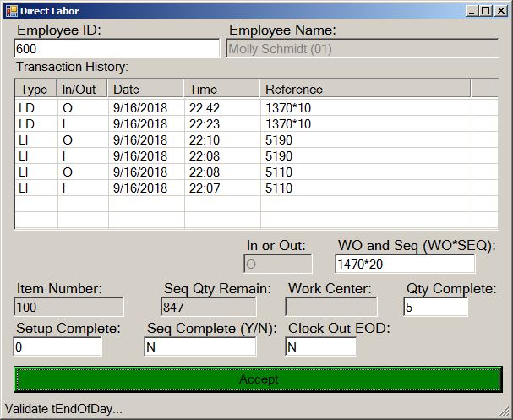Click the In/Out column header
The width and height of the screenshot is (513, 420).
click(82, 89)
